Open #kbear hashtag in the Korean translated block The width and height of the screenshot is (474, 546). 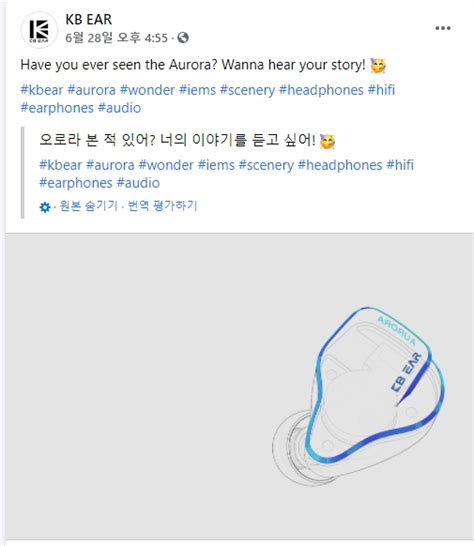61,165
